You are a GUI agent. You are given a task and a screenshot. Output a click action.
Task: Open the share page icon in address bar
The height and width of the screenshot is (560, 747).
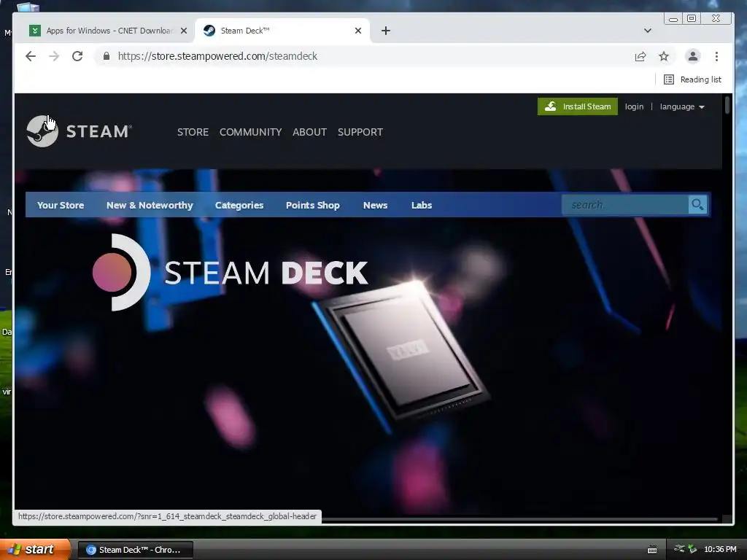pyautogui.click(x=640, y=56)
